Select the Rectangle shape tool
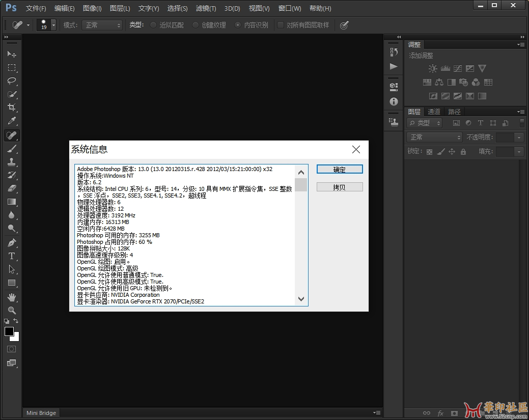 pyautogui.click(x=12, y=283)
